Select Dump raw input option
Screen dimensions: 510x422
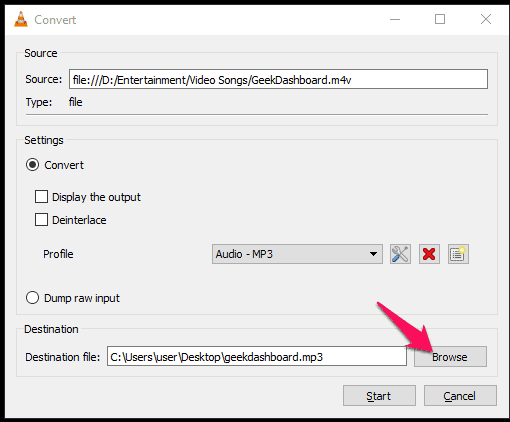pyautogui.click(x=32, y=298)
